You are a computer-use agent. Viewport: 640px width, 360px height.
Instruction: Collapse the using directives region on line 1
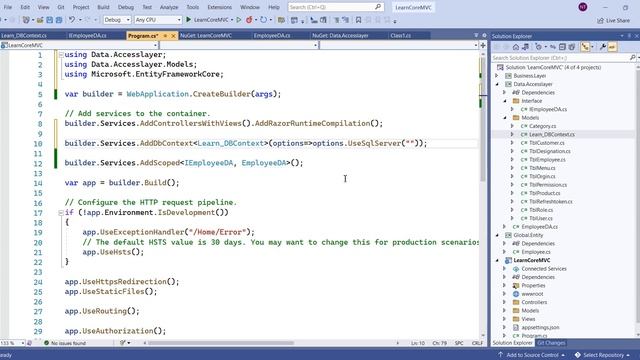(x=60, y=55)
